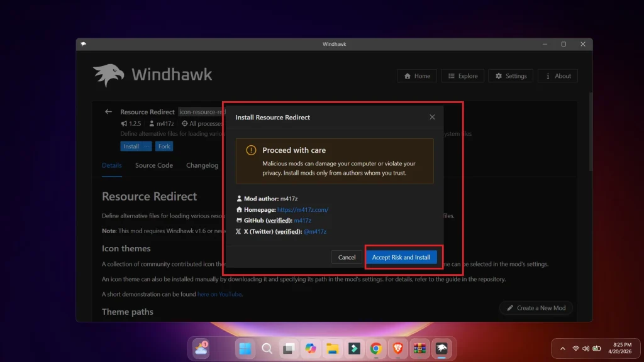
Task: Open Copilot from the taskbar
Action: coord(309,348)
